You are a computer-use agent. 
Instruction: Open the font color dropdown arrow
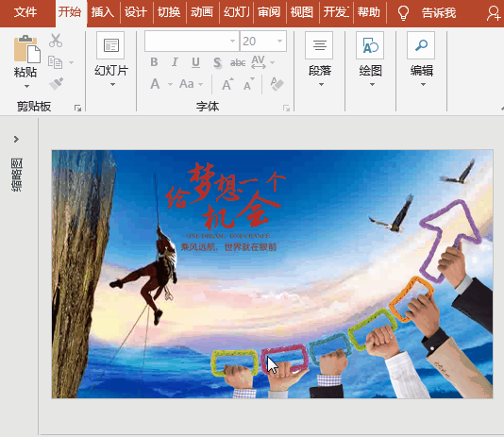click(x=170, y=85)
